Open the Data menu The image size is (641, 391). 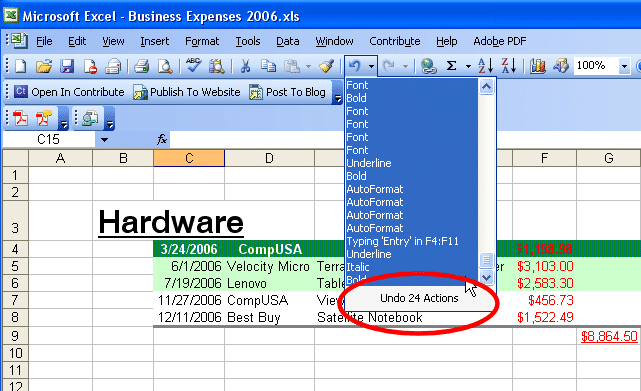click(287, 41)
